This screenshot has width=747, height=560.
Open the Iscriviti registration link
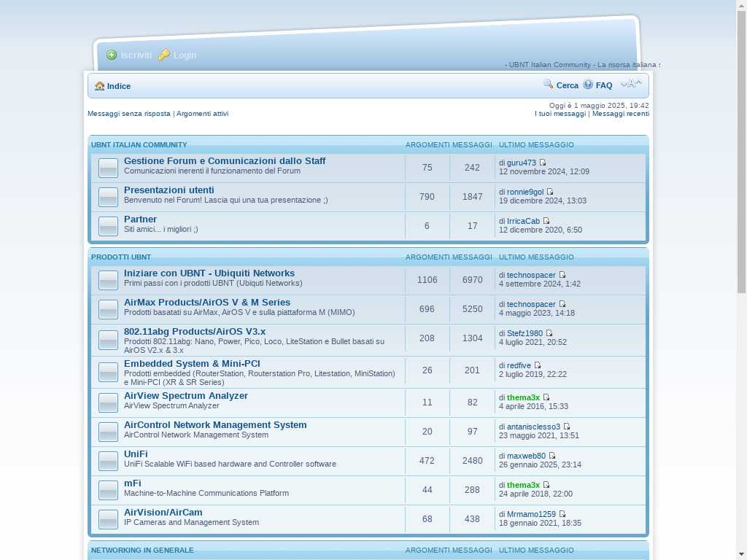click(136, 55)
